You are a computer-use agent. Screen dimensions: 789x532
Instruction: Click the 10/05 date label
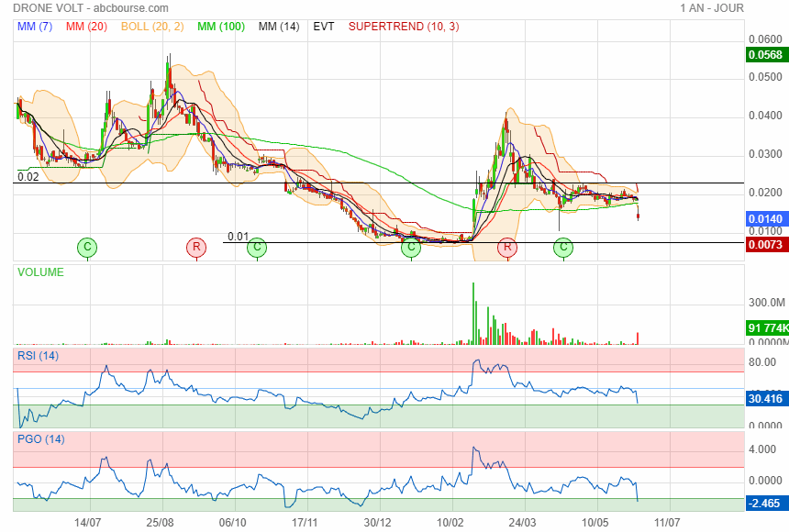click(595, 523)
